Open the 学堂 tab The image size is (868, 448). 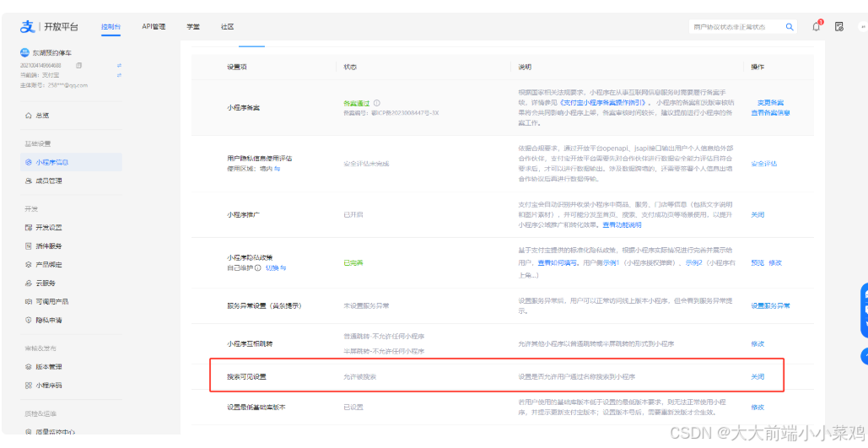pos(192,27)
